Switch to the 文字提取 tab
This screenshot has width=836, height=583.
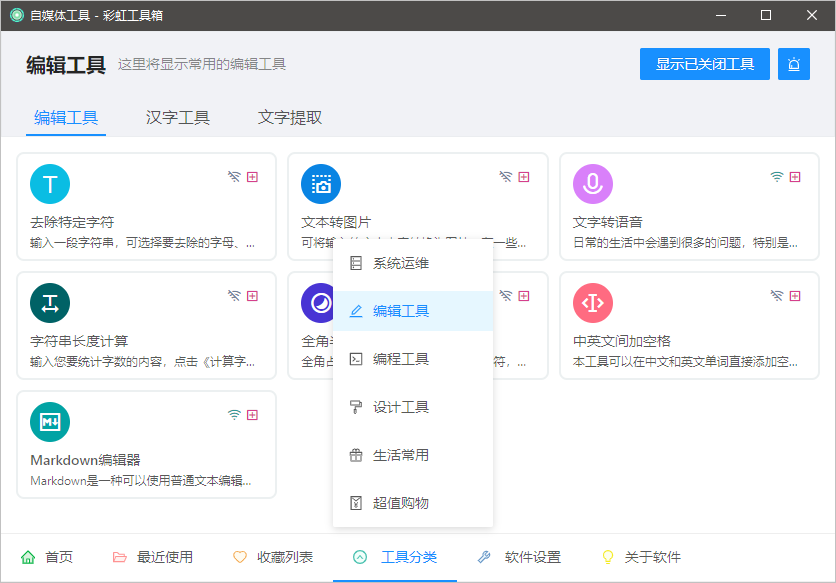point(290,118)
